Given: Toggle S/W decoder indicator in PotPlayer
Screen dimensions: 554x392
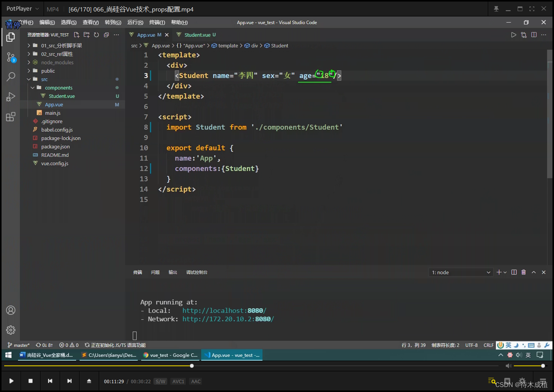Looking at the screenshot, I should click(160, 381).
